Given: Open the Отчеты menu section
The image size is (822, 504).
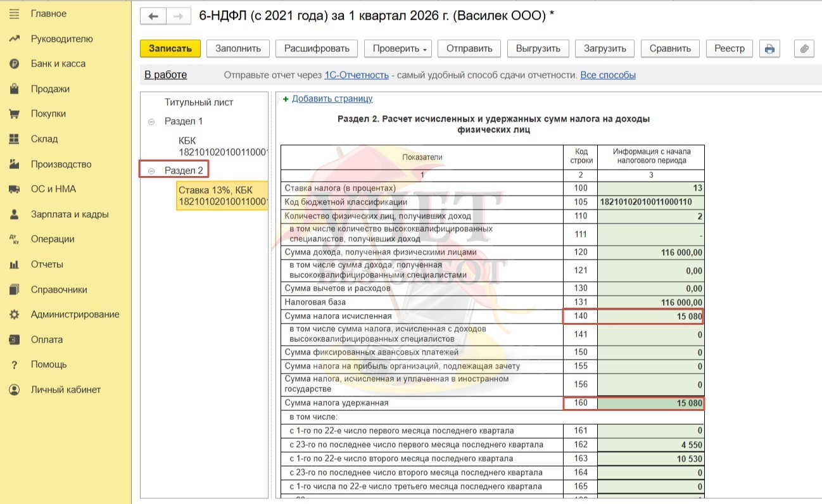Looking at the screenshot, I should [x=47, y=265].
